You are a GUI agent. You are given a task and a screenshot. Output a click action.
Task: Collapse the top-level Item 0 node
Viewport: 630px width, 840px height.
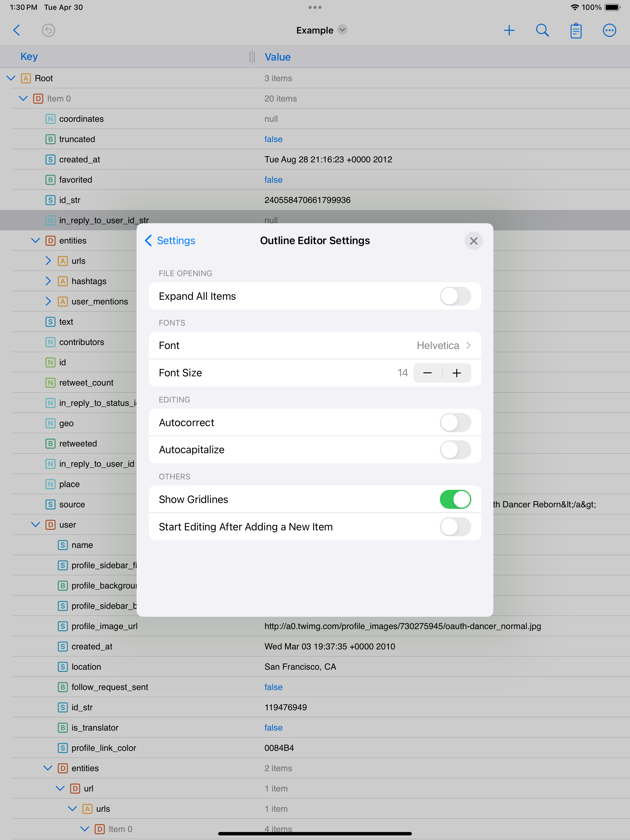click(23, 98)
